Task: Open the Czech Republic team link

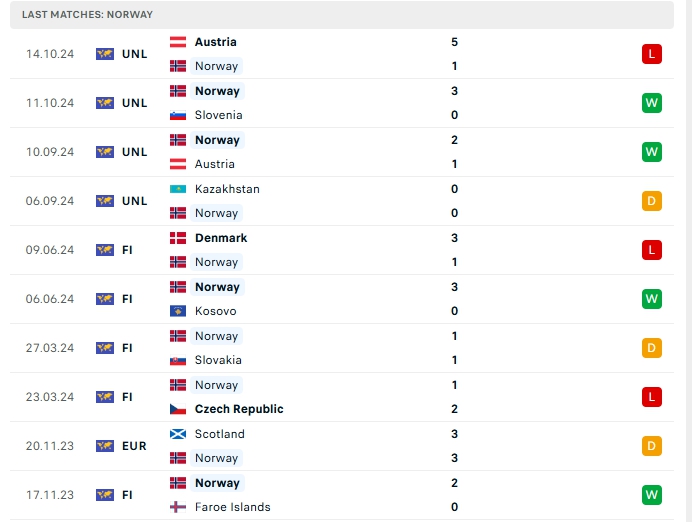Action: [239, 409]
